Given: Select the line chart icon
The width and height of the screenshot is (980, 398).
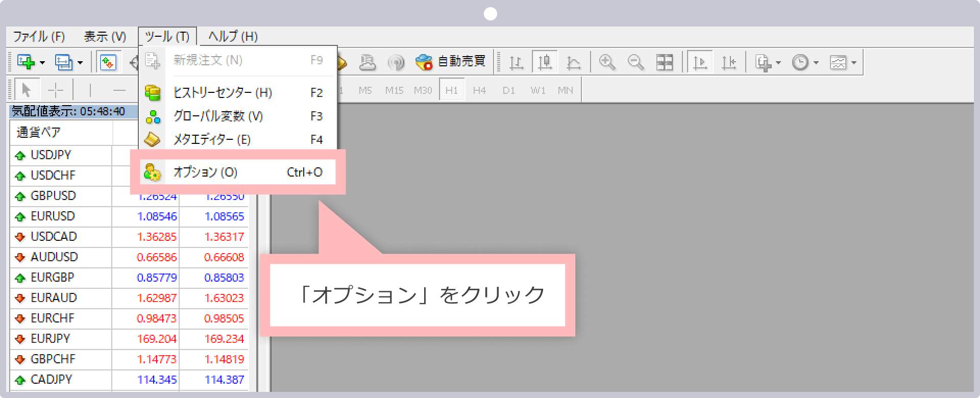Looking at the screenshot, I should [x=574, y=62].
